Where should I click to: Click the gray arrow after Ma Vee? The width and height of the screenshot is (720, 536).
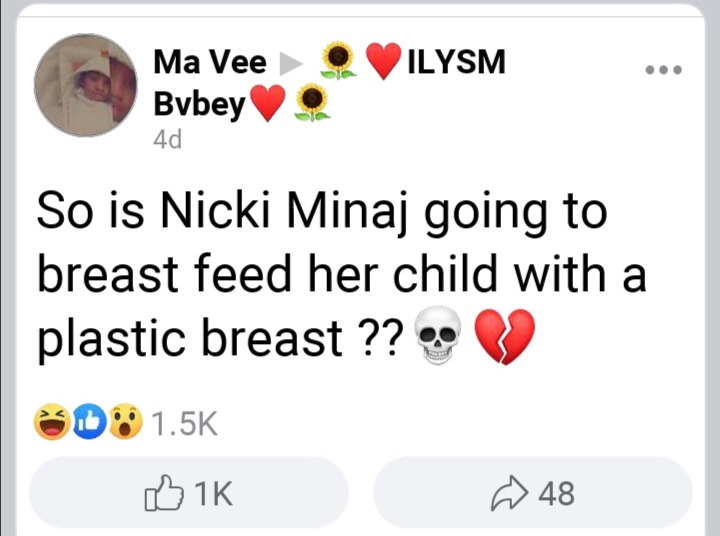[289, 64]
